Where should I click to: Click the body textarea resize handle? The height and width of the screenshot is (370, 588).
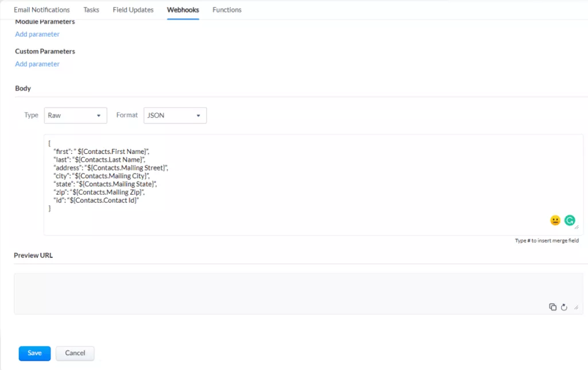[577, 227]
